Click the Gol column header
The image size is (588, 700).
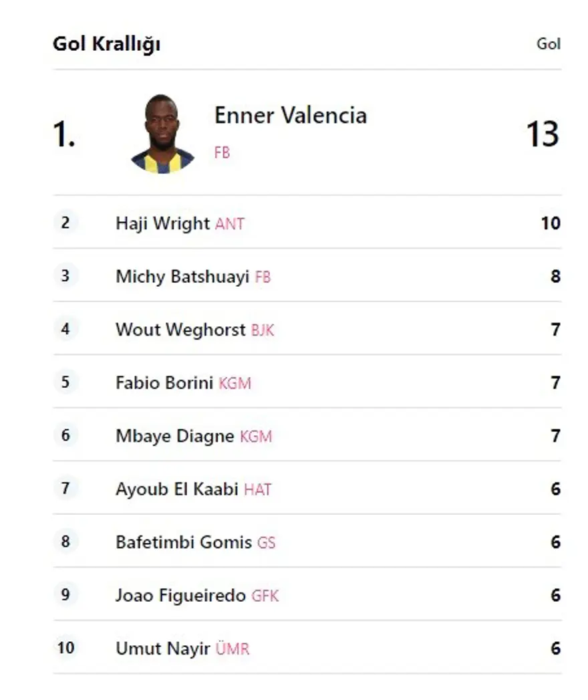pos(549,44)
